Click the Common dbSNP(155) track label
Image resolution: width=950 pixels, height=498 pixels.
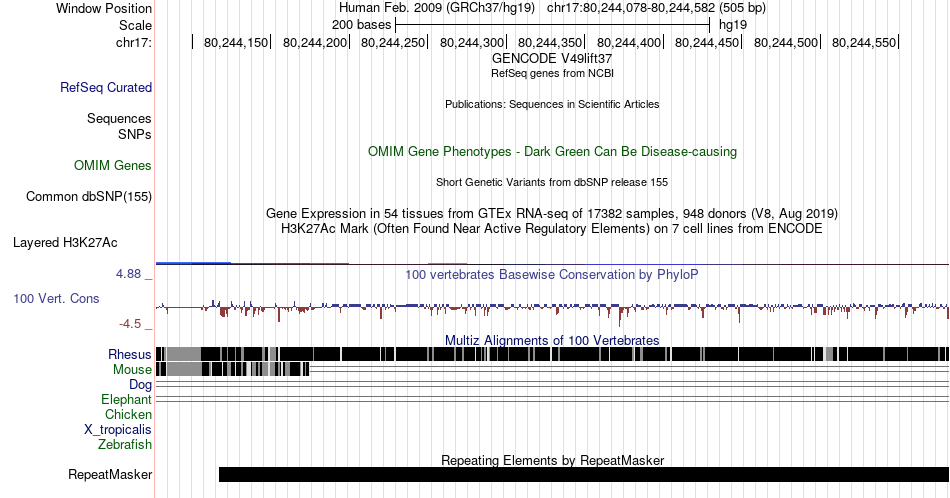[89, 196]
